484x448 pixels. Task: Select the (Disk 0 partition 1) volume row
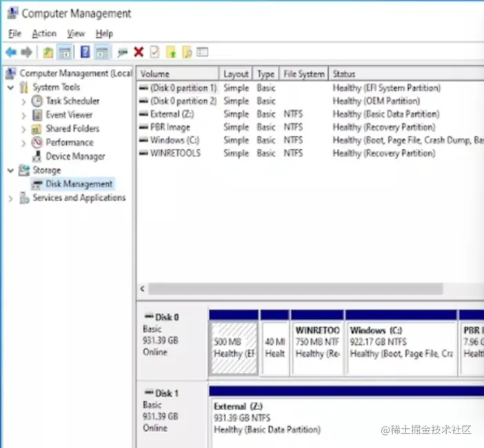[310, 88]
